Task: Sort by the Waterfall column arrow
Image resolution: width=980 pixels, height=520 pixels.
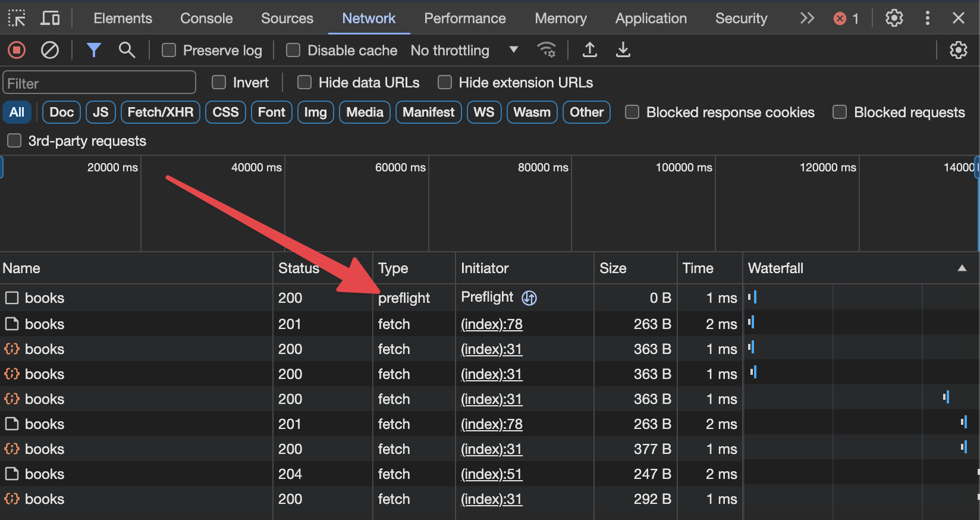Action: (962, 268)
